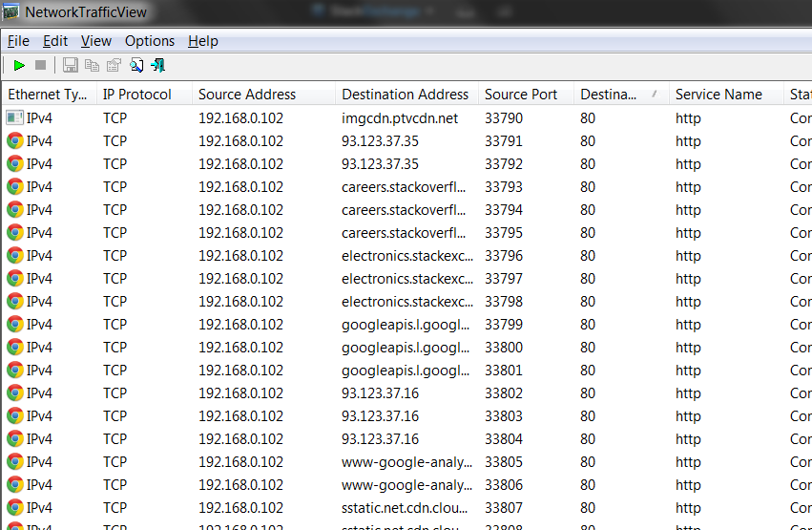Viewport: 812px width, 530px height.
Task: Click http service name on port 33801 row
Action: (688, 370)
